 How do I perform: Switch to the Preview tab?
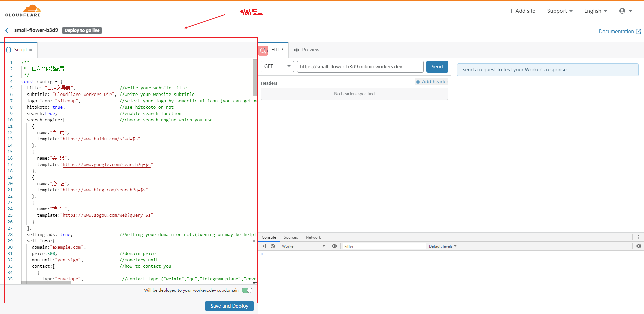pyautogui.click(x=307, y=50)
